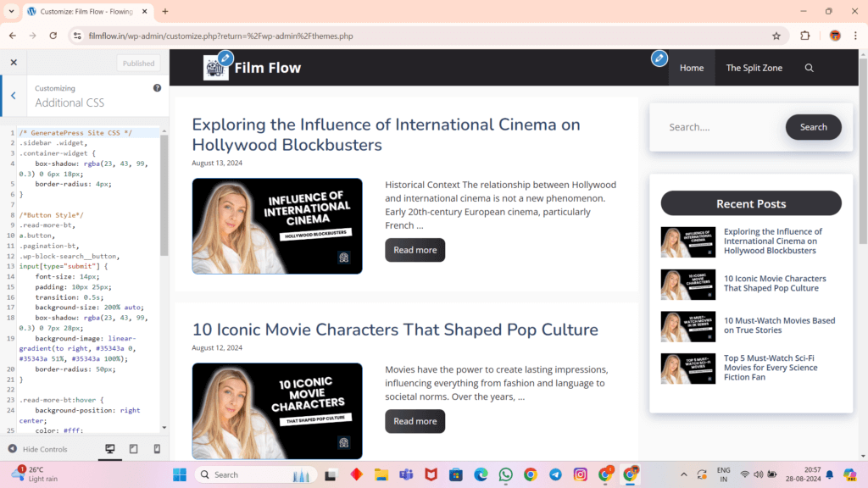Open Telegram from taskbar
The width and height of the screenshot is (868, 488).
[x=555, y=474]
